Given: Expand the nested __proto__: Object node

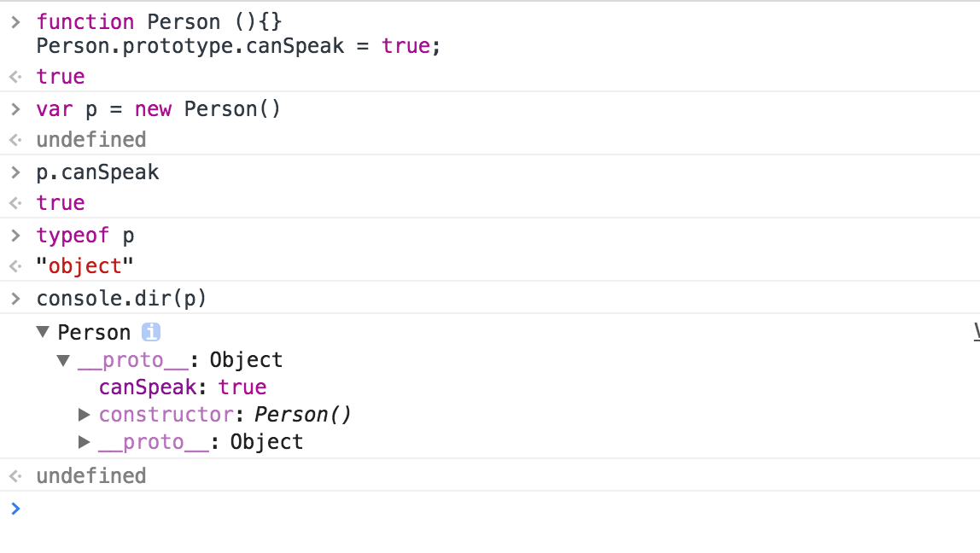Looking at the screenshot, I should (84, 442).
